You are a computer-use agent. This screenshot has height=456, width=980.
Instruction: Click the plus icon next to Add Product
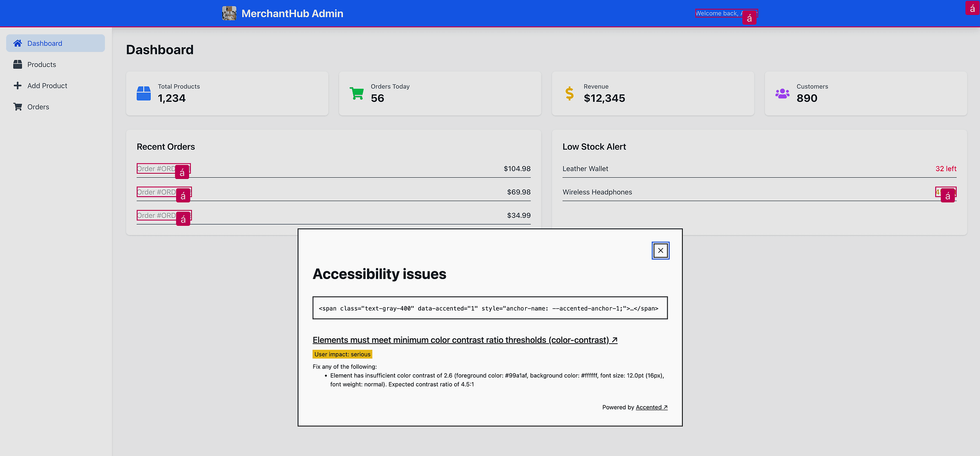click(18, 85)
